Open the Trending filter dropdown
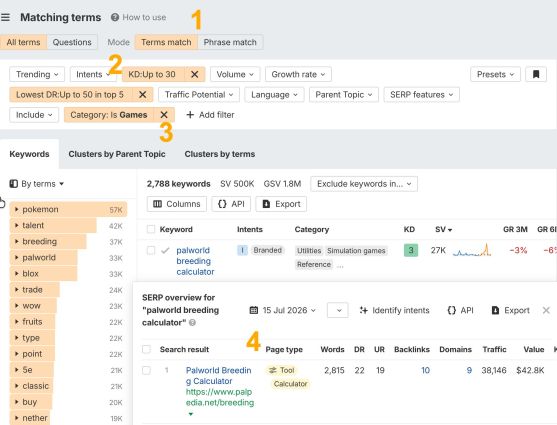 pyautogui.click(x=37, y=74)
